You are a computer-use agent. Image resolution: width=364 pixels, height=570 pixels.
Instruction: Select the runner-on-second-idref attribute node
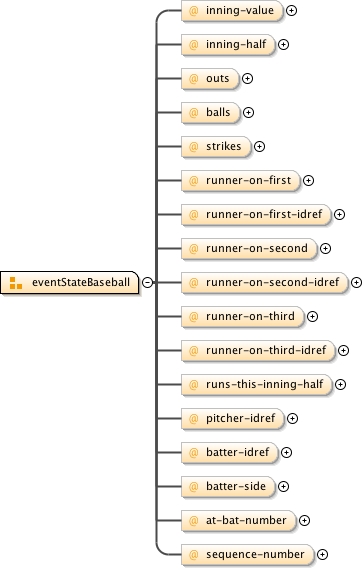click(x=265, y=282)
